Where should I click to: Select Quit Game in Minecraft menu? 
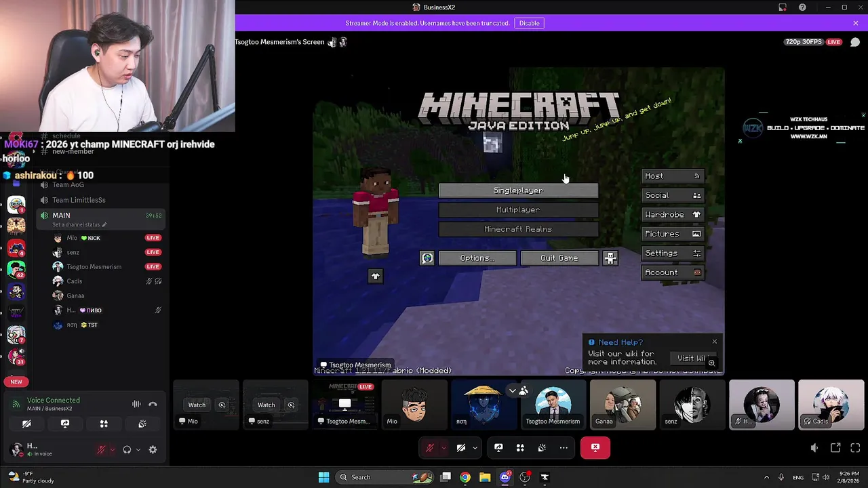pos(559,258)
